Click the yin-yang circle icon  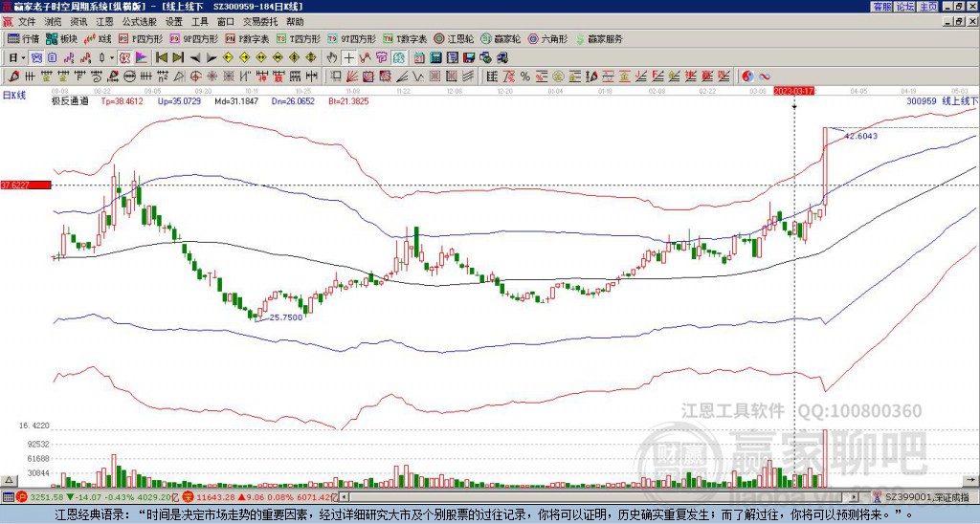coord(747,76)
